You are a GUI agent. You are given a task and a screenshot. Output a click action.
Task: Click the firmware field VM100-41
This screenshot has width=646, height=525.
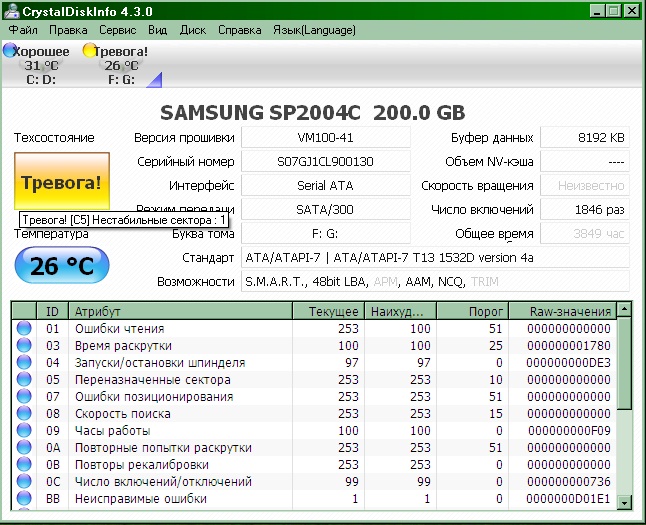point(325,137)
